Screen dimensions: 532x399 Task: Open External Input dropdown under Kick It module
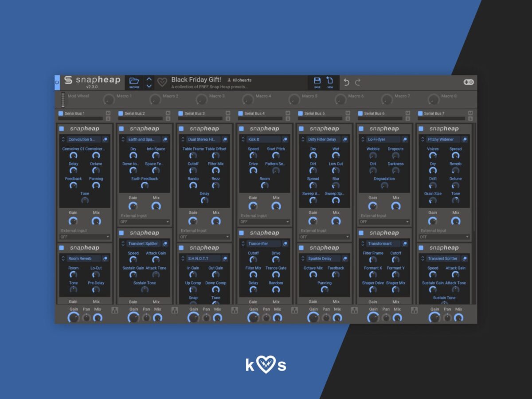[x=265, y=222]
